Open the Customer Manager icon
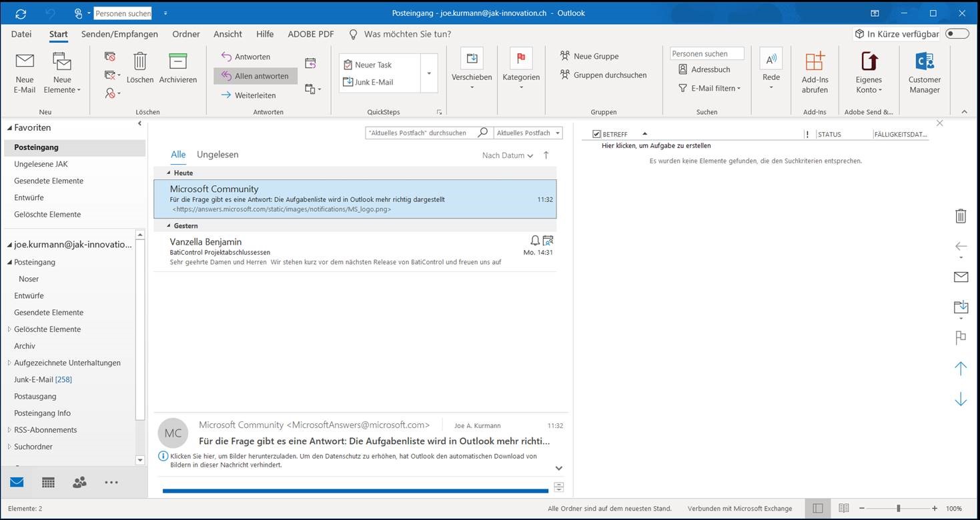Image resolution: width=980 pixels, height=520 pixels. coord(925,61)
